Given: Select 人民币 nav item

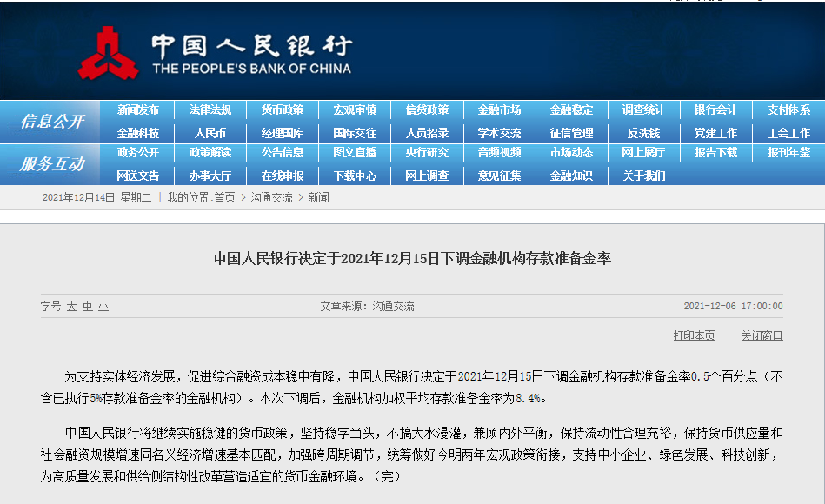Looking at the screenshot, I should [210, 133].
